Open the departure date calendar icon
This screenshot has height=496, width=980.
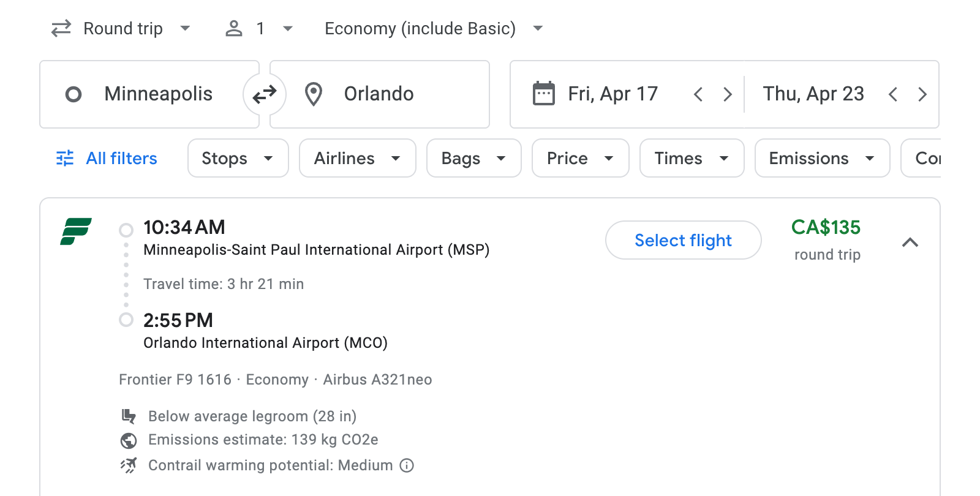pyautogui.click(x=544, y=93)
